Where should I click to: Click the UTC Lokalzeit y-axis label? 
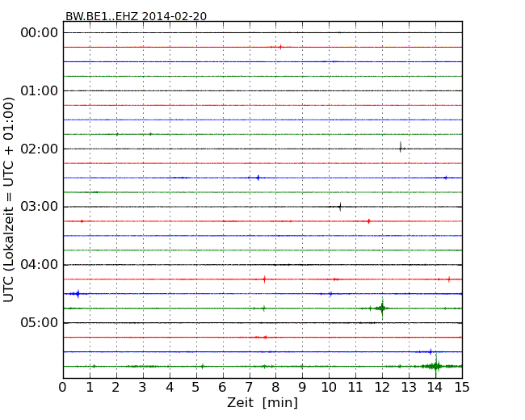(x=9, y=199)
